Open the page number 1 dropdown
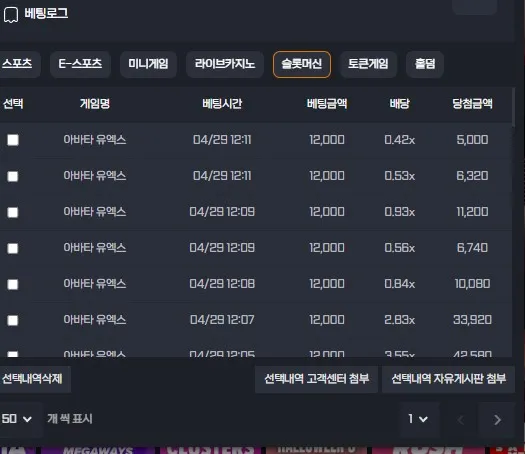 coord(419,419)
